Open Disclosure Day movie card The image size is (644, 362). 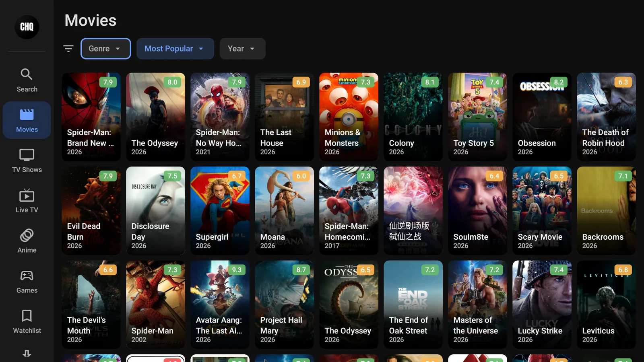click(x=156, y=211)
